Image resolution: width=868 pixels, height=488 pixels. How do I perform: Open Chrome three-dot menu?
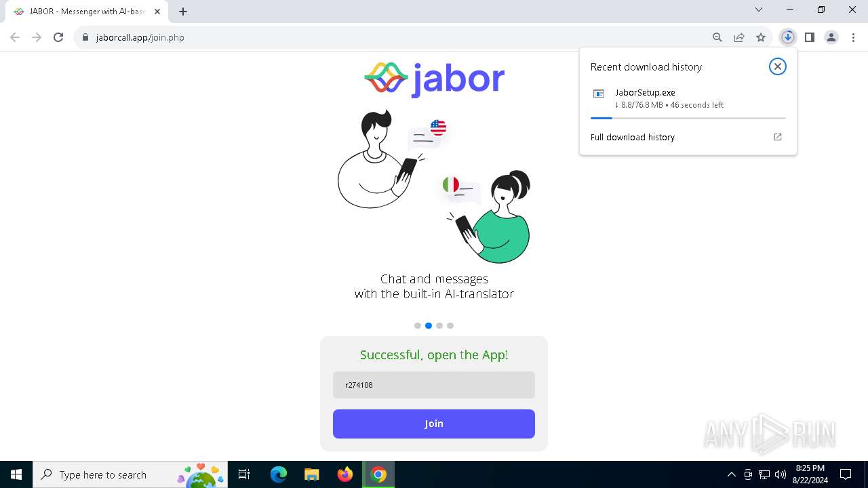point(853,37)
